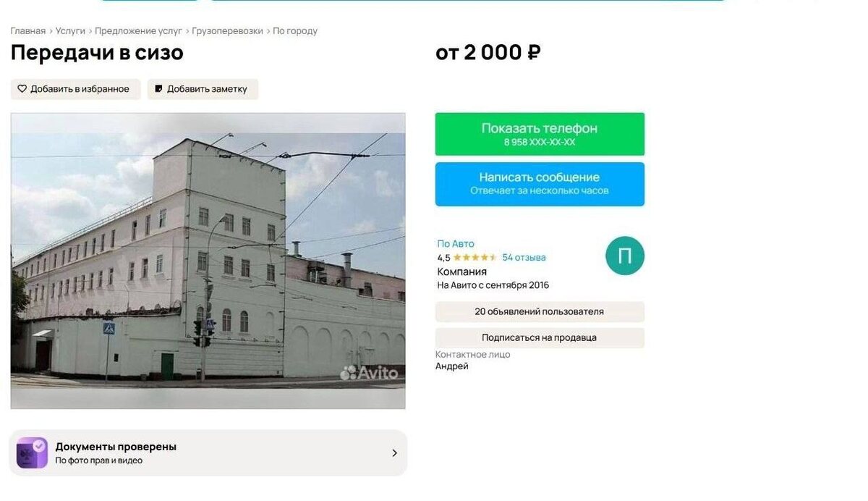Click the Avito watermark logo on photo
The image size is (868, 501).
click(x=369, y=373)
